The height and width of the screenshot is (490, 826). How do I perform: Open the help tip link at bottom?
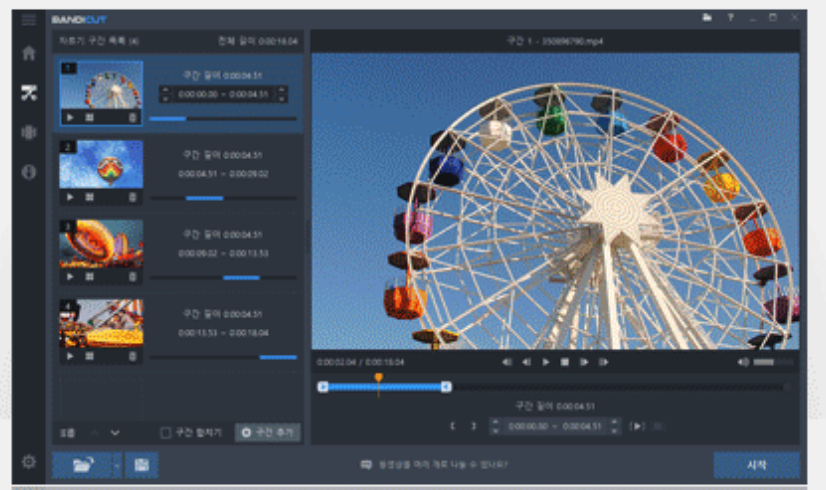pos(434,465)
